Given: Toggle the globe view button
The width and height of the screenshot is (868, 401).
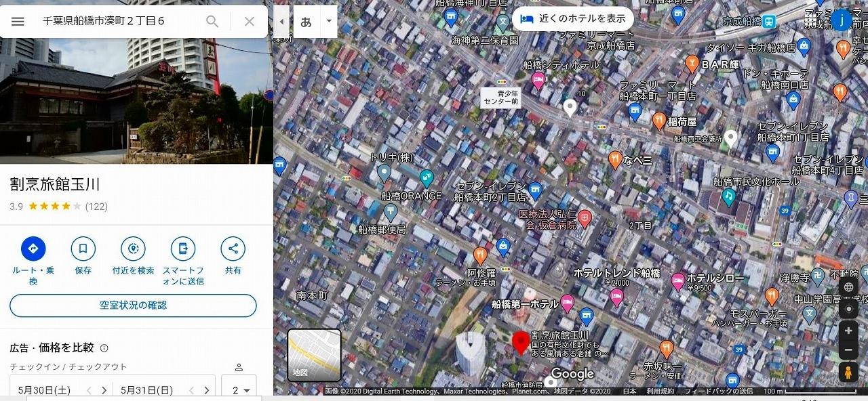Looking at the screenshot, I should [x=848, y=287].
